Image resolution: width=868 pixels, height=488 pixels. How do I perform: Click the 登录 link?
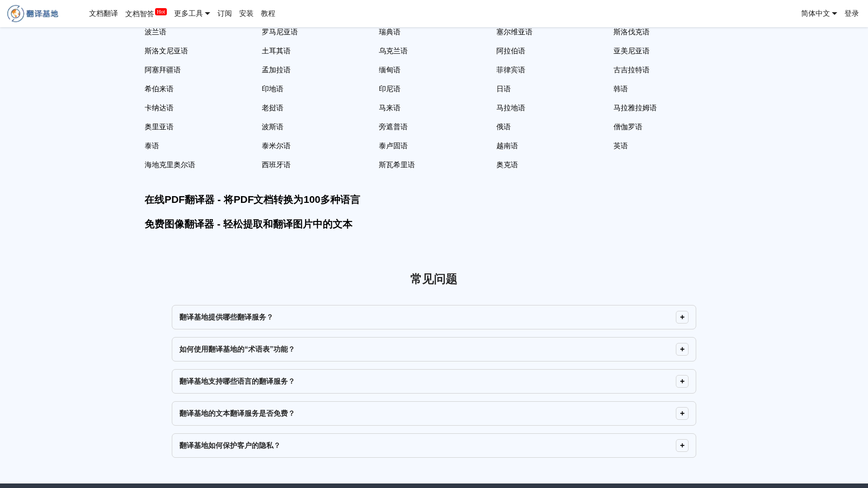tap(851, 14)
